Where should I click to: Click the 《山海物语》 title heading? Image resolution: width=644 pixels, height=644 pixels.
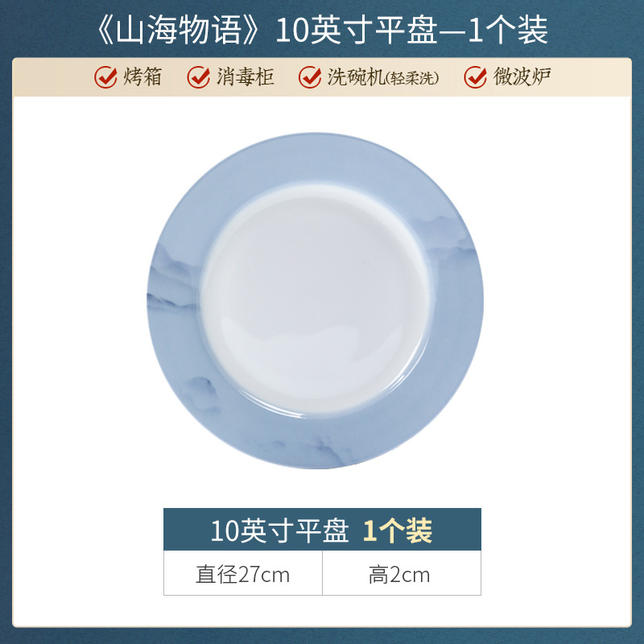point(178,30)
